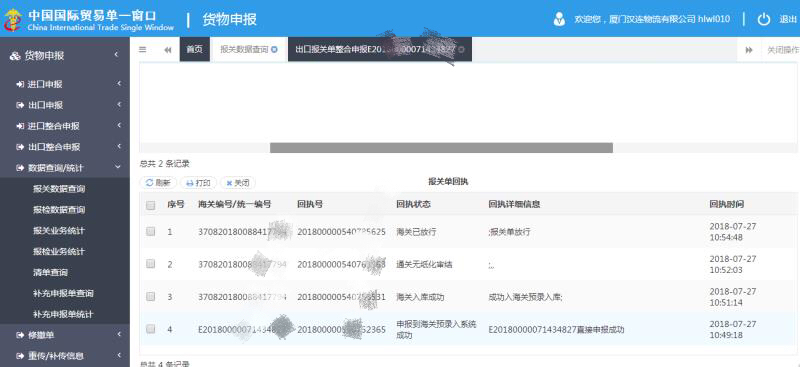Open 报关业务统计 in sidebar

pos(59,231)
